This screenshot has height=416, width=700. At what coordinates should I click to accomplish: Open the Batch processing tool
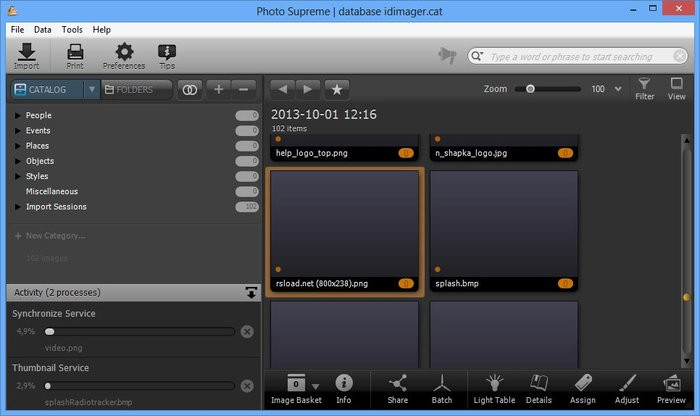[443, 388]
